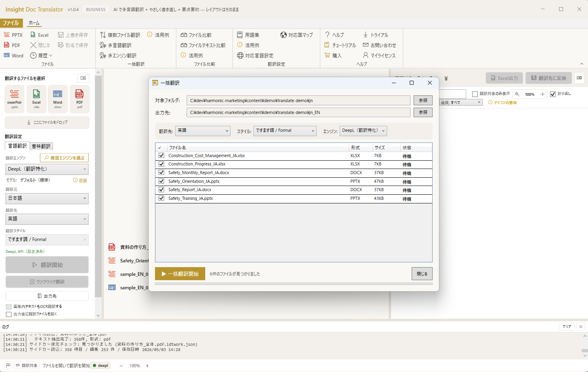Click 参照 for 対象フォルダ
This screenshot has height=372, width=588.
pos(423,101)
